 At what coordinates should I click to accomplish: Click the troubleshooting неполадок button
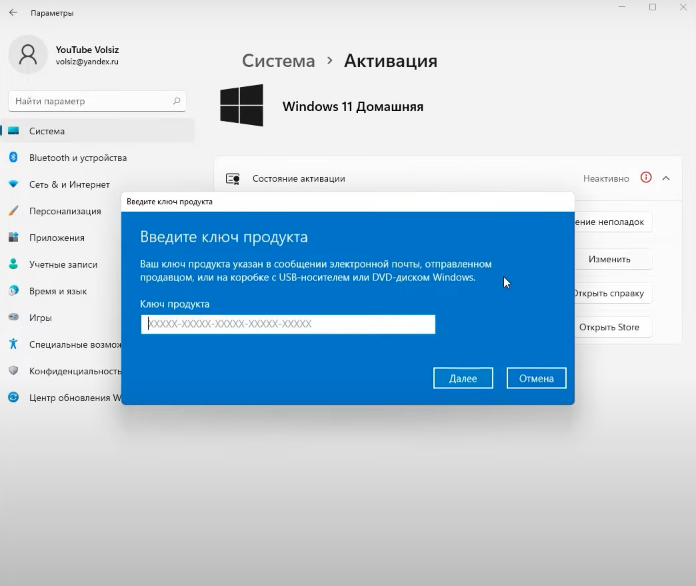[613, 222]
